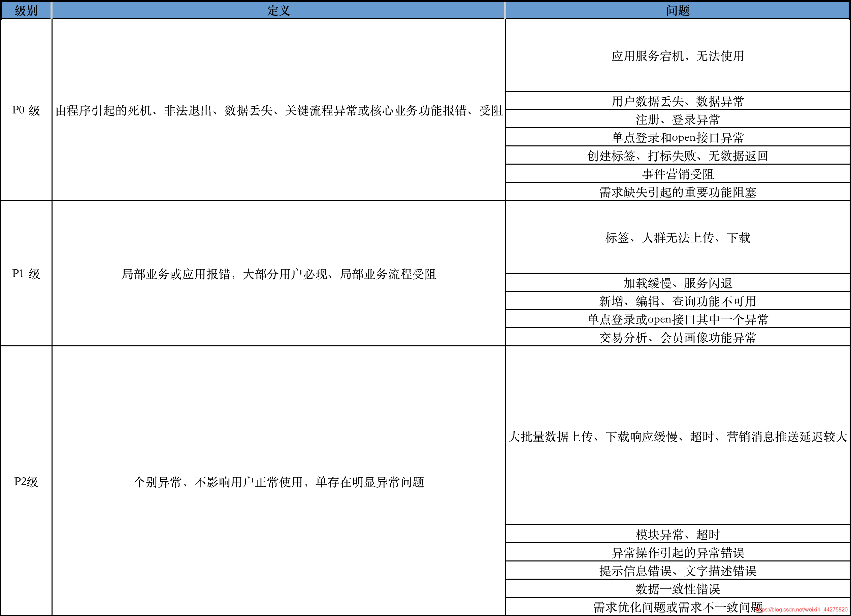Click the 局部业务或应用报错 definition cell
Viewport: 851px width, 616px height.
279,274
